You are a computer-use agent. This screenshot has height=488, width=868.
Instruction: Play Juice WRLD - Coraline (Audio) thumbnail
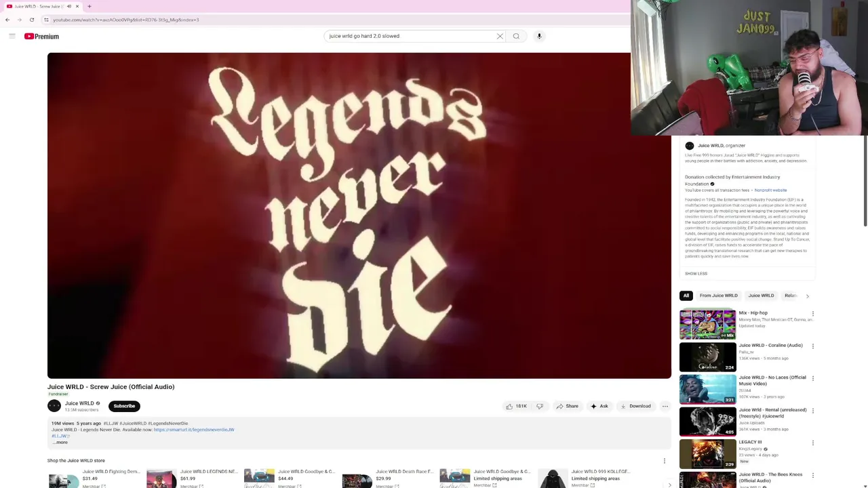[x=707, y=357]
